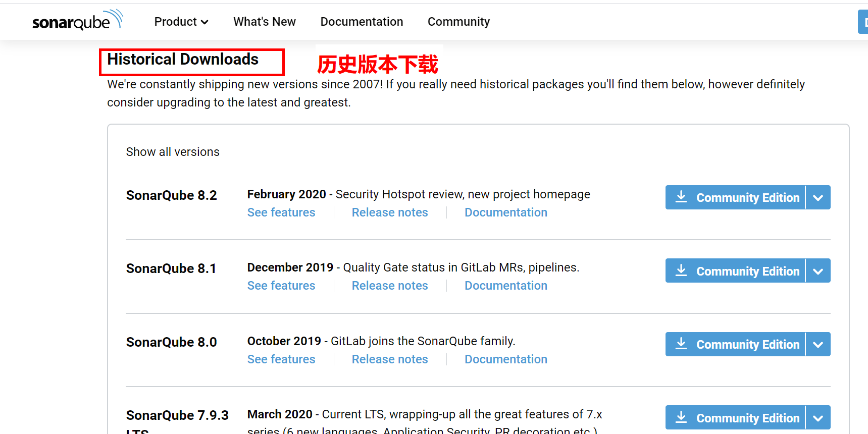Click Show all versions
868x434 pixels.
[x=173, y=152]
